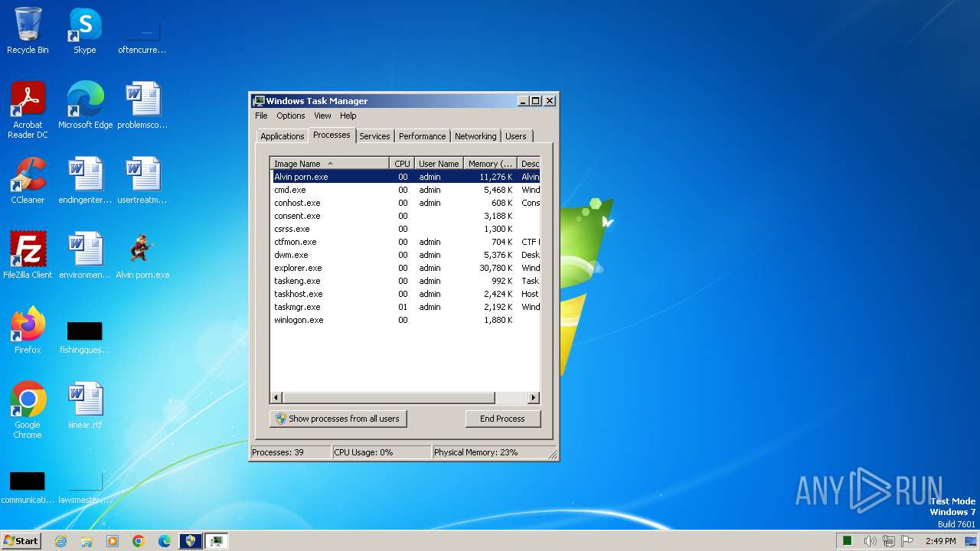Select the Firefox desktop shortcut
The image size is (980, 551).
coord(28,331)
